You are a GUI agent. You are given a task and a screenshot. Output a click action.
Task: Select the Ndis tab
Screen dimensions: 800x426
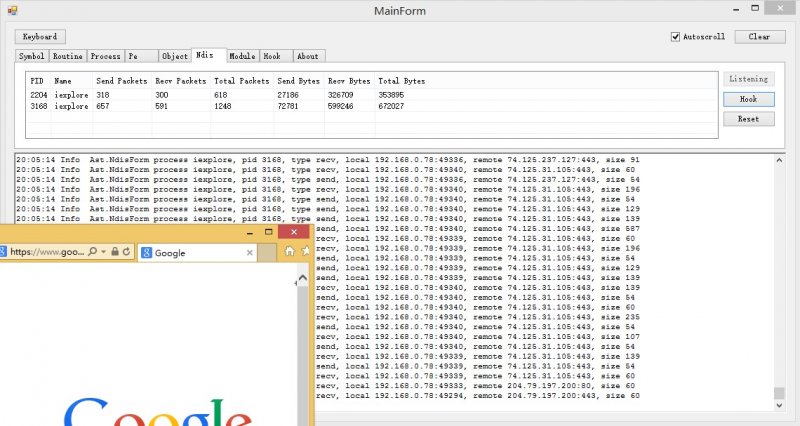coord(209,55)
